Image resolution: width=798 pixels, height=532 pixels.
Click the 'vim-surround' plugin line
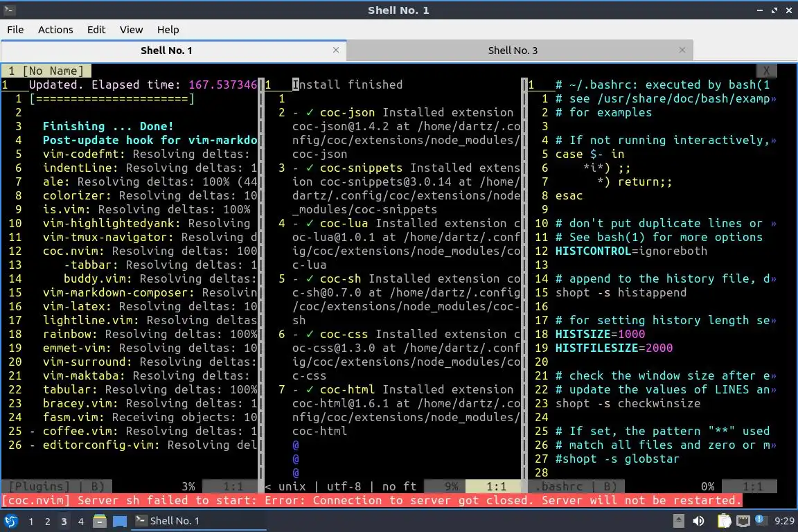pos(150,362)
